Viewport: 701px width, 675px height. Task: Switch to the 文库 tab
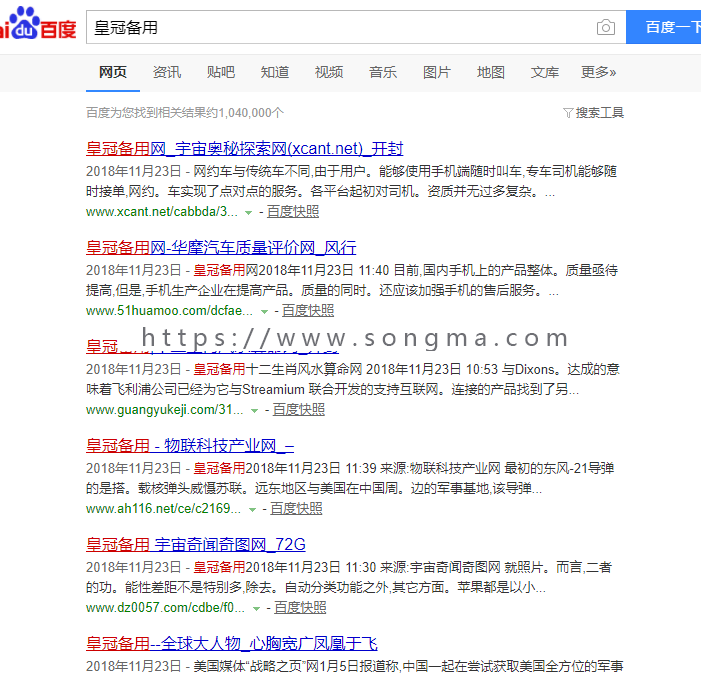pyautogui.click(x=545, y=72)
